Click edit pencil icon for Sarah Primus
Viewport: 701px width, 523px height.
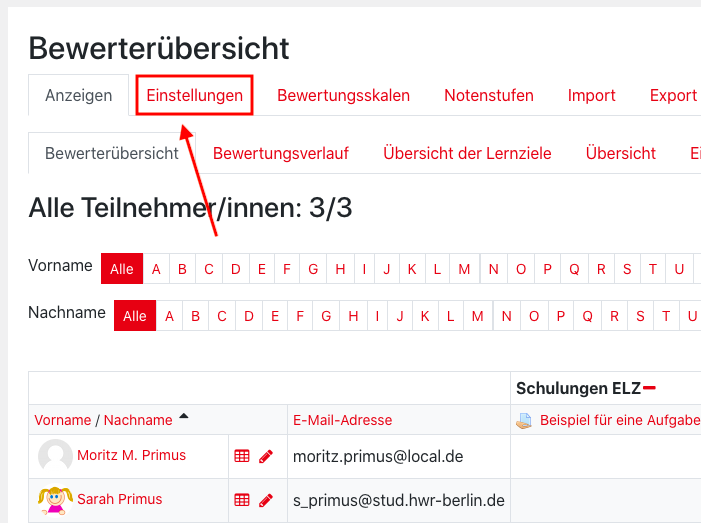click(x=265, y=500)
